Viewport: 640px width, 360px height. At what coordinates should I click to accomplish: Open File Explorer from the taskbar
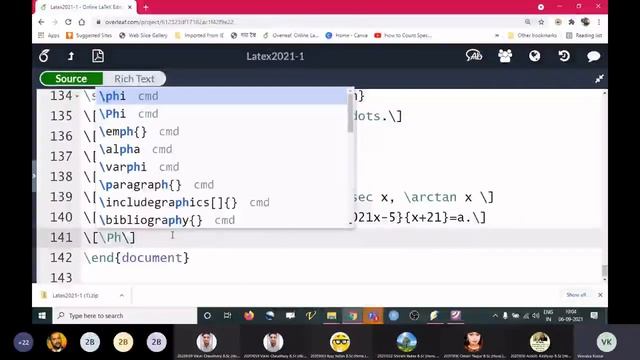click(x=331, y=316)
